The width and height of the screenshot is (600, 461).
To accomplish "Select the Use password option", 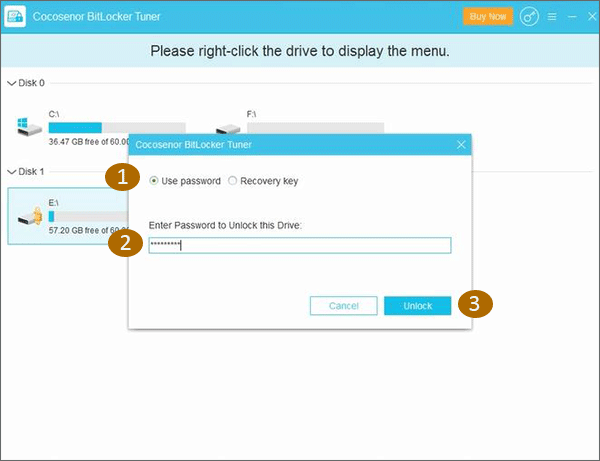I will coord(185,181).
